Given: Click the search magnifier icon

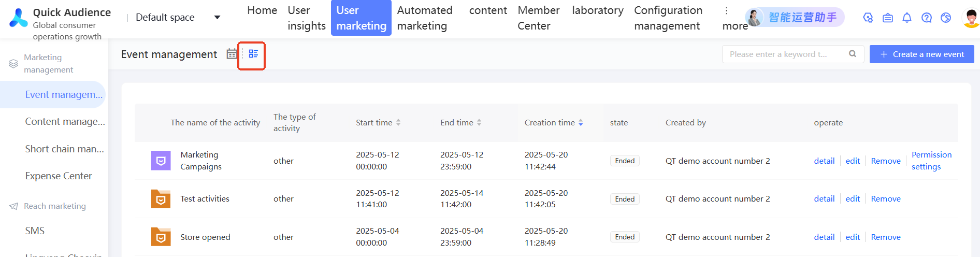Looking at the screenshot, I should [853, 54].
